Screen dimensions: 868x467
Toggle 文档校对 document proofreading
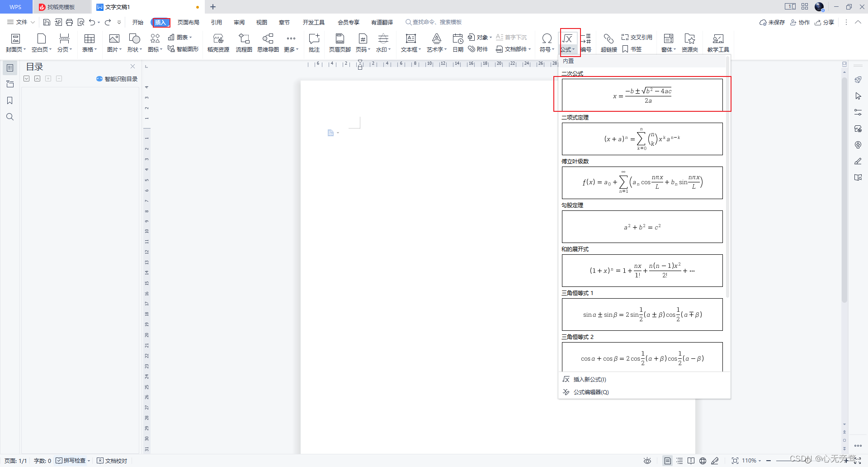[x=112, y=461]
